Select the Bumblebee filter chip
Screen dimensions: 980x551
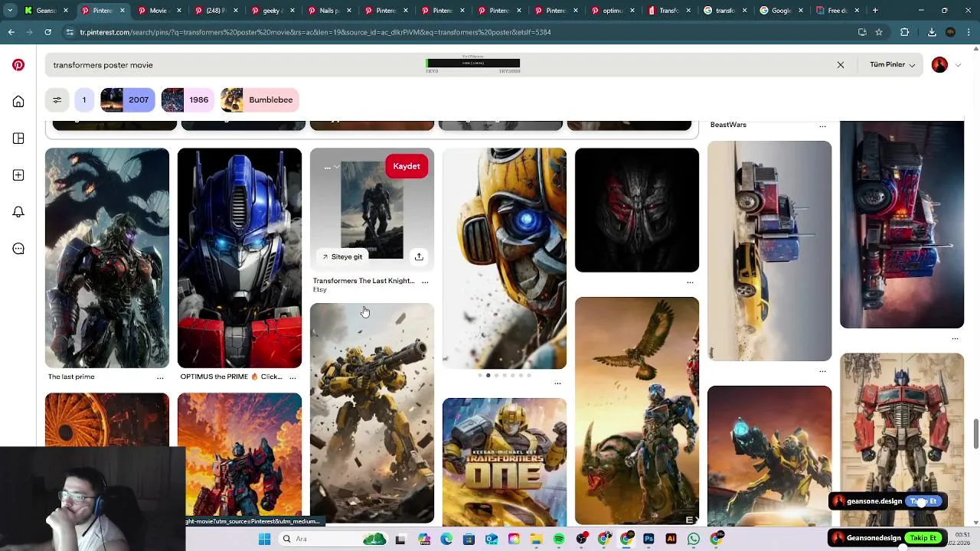tap(260, 99)
